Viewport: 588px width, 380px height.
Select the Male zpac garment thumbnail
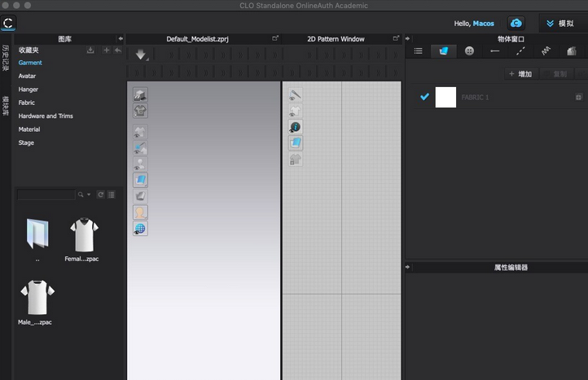36,301
